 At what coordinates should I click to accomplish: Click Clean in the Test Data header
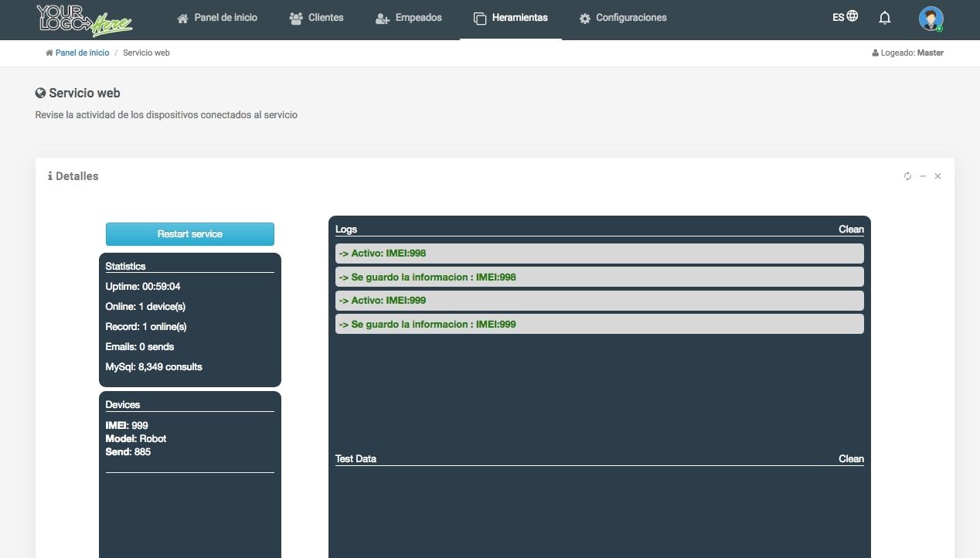tap(851, 458)
